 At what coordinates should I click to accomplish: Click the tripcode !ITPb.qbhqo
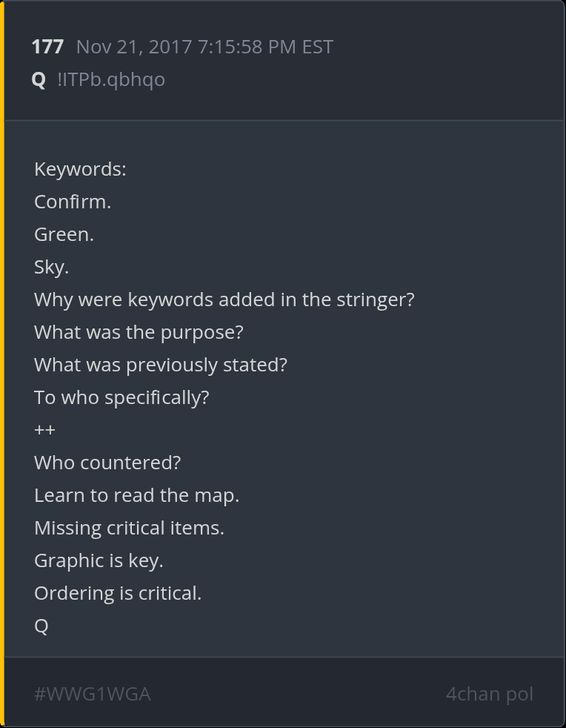pyautogui.click(x=111, y=79)
